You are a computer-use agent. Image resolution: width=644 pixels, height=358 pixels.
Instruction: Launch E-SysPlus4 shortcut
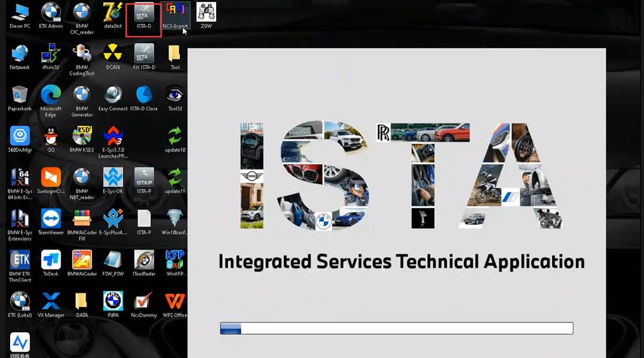pyautogui.click(x=113, y=222)
